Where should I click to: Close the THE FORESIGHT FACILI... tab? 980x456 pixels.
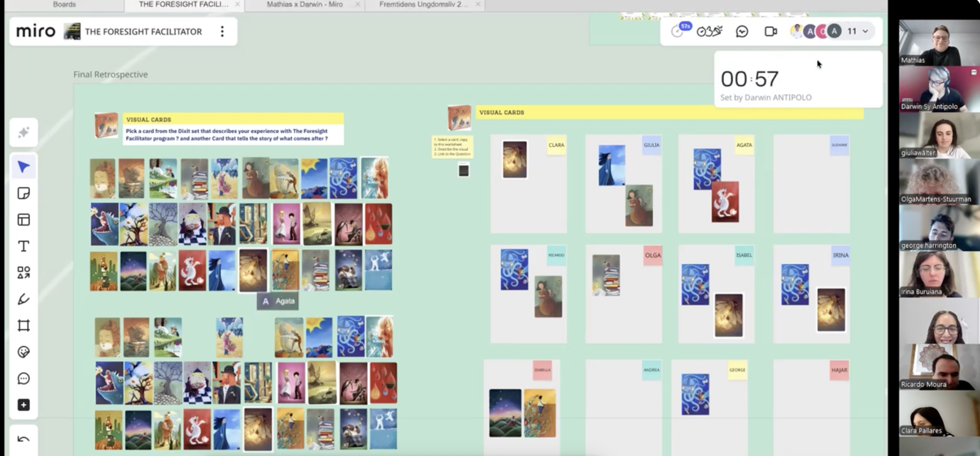tap(238, 4)
